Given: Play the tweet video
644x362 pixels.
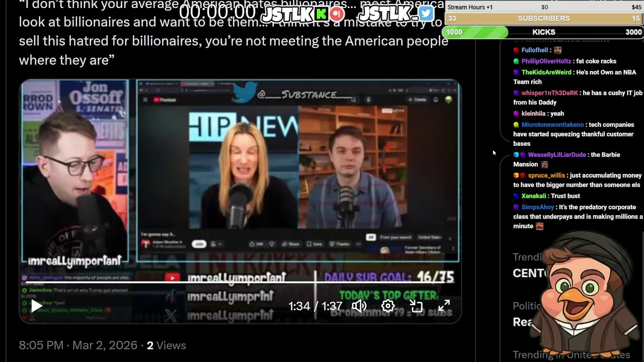Looking at the screenshot, I should [x=37, y=306].
